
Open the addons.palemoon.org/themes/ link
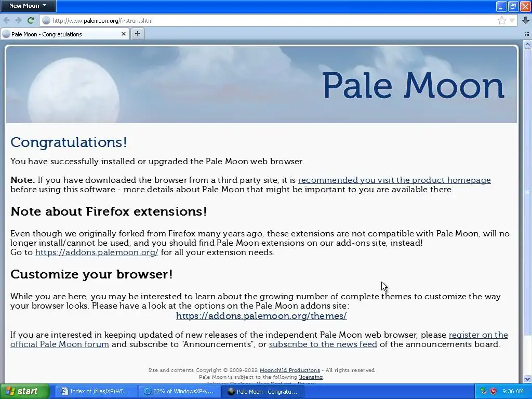pos(261,316)
